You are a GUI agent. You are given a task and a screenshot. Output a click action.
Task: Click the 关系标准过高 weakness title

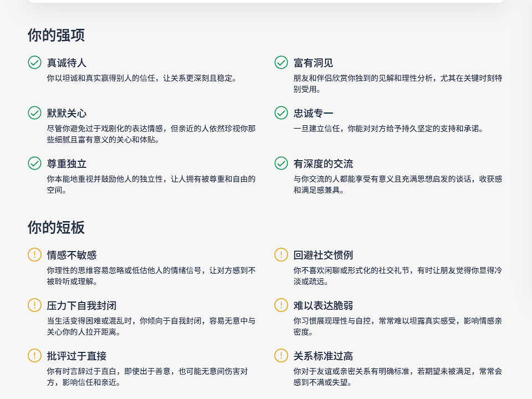coord(323,356)
